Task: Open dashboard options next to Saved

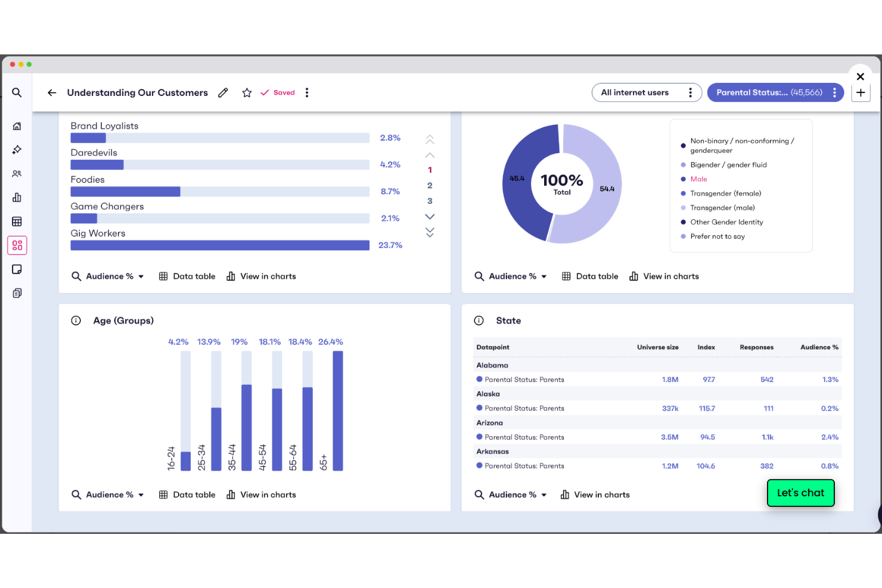Action: click(x=307, y=92)
